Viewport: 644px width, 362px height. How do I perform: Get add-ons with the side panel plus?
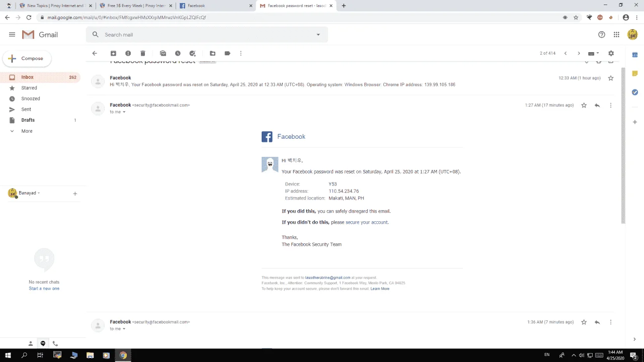pyautogui.click(x=635, y=122)
